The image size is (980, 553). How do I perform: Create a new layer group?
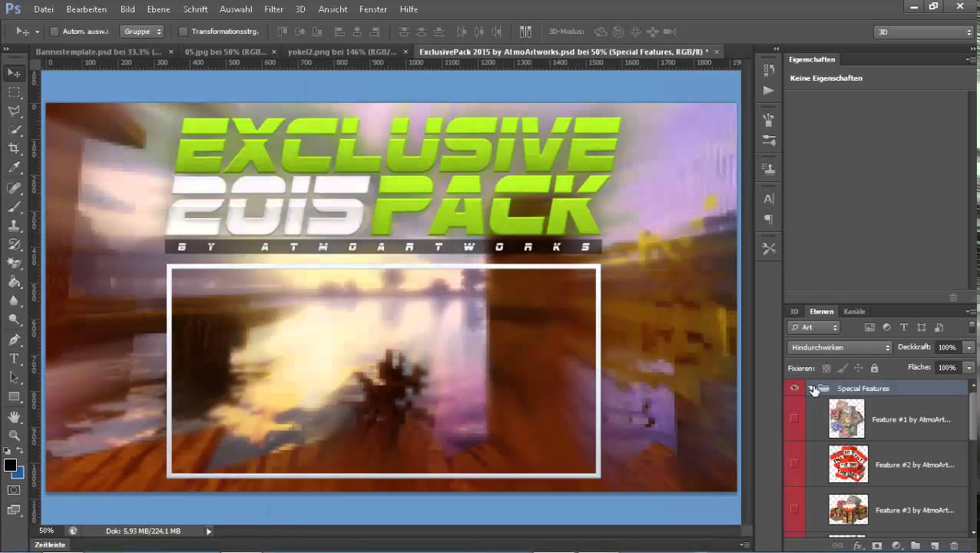915,546
